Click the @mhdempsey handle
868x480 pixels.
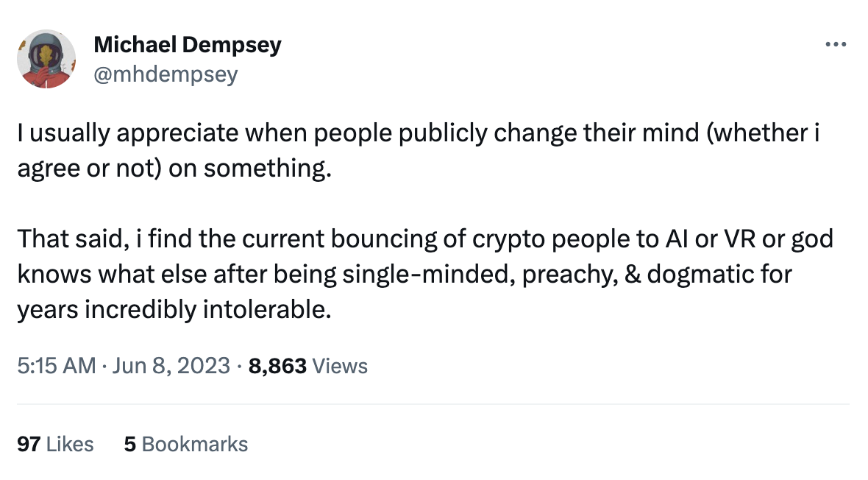(x=166, y=74)
